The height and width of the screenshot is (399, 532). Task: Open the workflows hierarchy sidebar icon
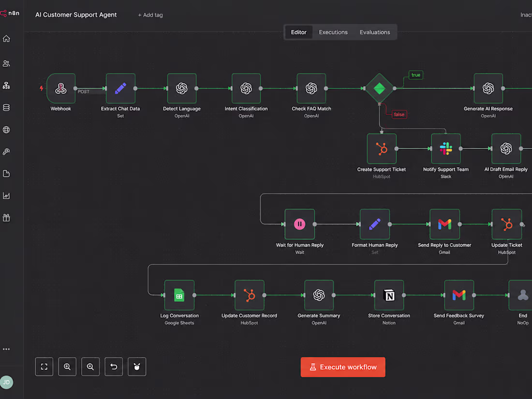[x=6, y=86]
